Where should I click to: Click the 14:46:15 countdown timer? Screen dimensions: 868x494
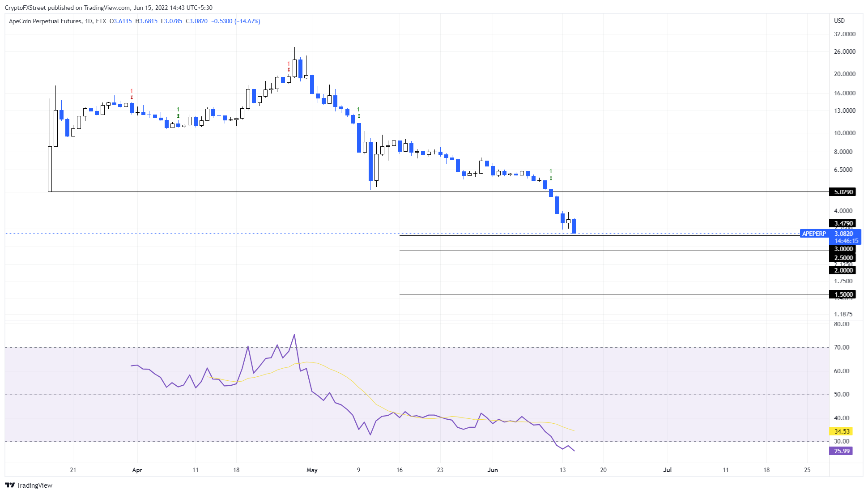pyautogui.click(x=846, y=241)
